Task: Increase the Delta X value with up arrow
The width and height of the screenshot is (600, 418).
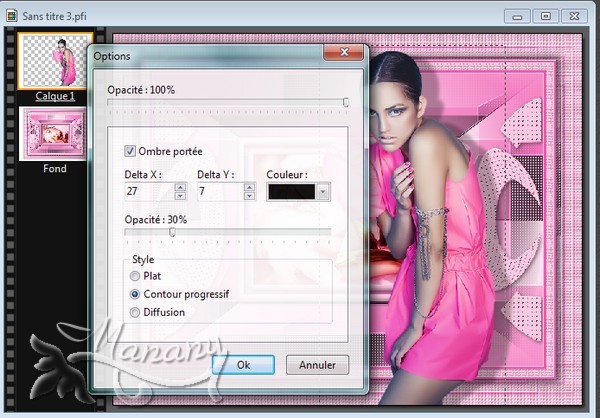Action: coord(180,187)
